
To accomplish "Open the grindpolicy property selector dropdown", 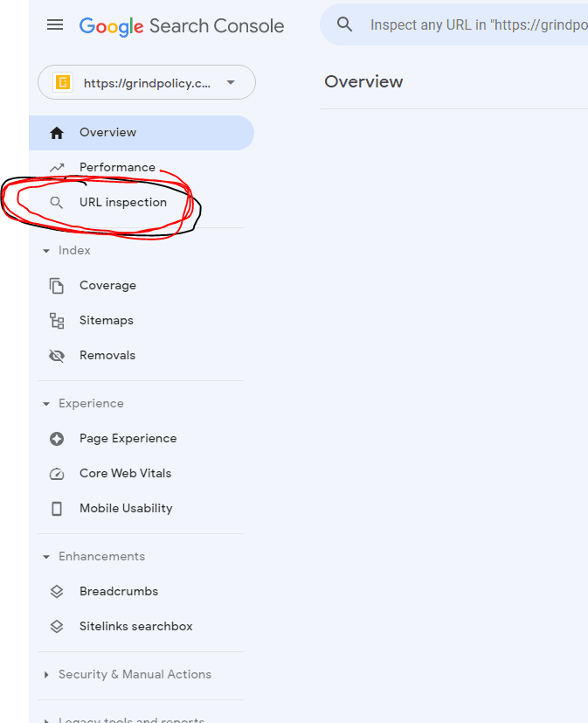I will click(x=147, y=82).
